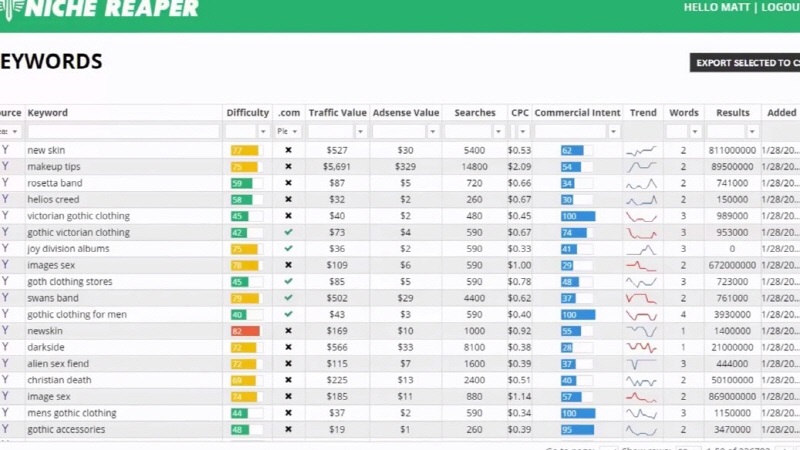Click the trend sparkline for darkside
800x450 pixels.
click(641, 347)
